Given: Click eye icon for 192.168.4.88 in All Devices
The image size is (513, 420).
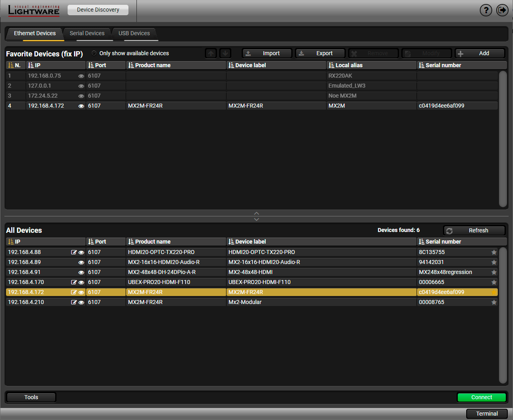Looking at the screenshot, I should pyautogui.click(x=81, y=252).
